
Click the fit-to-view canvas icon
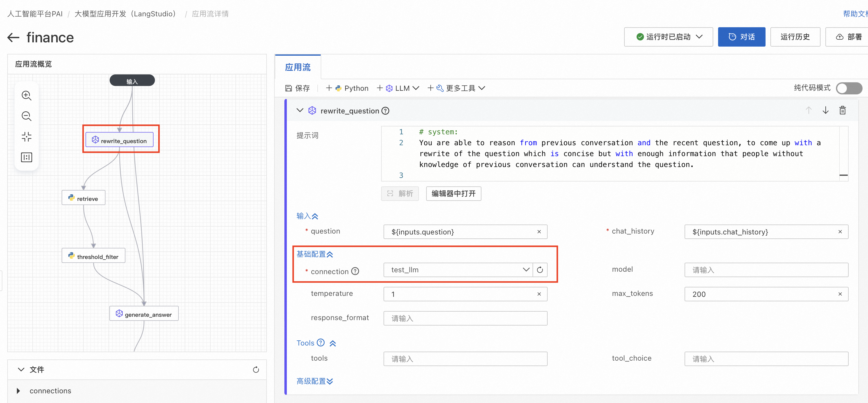(26, 136)
